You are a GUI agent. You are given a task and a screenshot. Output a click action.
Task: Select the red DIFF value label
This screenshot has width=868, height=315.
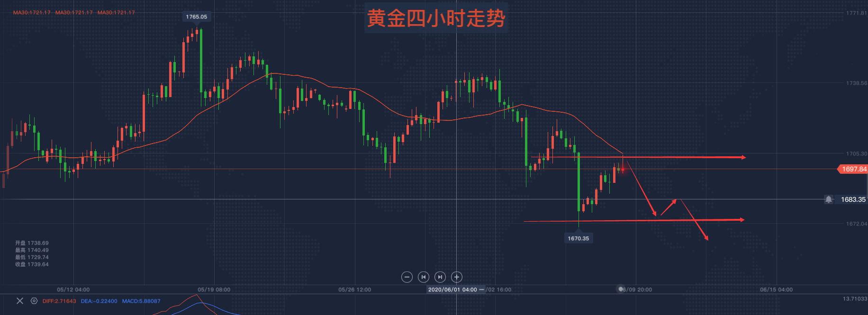[x=59, y=301]
